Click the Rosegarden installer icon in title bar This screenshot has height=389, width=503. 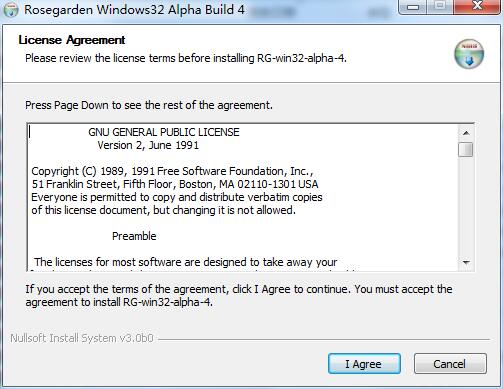11,9
